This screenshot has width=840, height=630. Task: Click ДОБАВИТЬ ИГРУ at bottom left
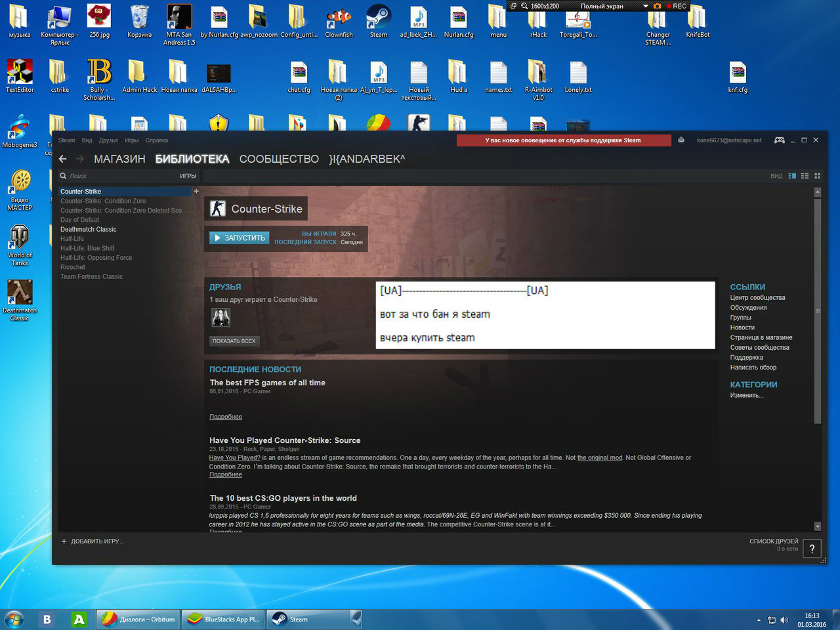(92, 541)
